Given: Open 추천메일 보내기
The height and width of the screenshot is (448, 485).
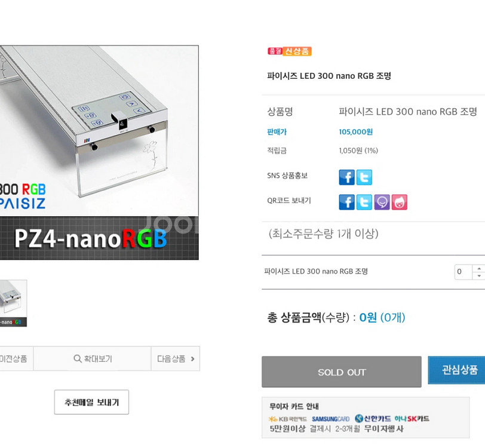Looking at the screenshot, I should 91,402.
